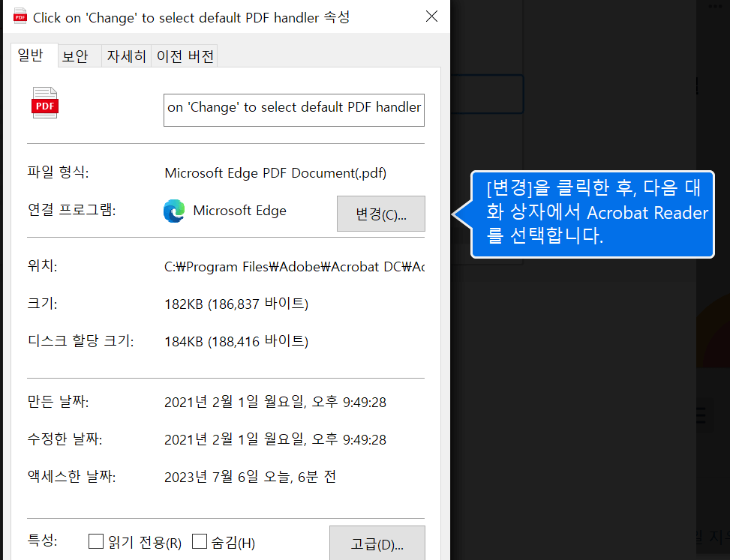Image resolution: width=730 pixels, height=560 pixels.
Task: Click the 수정한 날짜 row date value
Action: (x=275, y=439)
